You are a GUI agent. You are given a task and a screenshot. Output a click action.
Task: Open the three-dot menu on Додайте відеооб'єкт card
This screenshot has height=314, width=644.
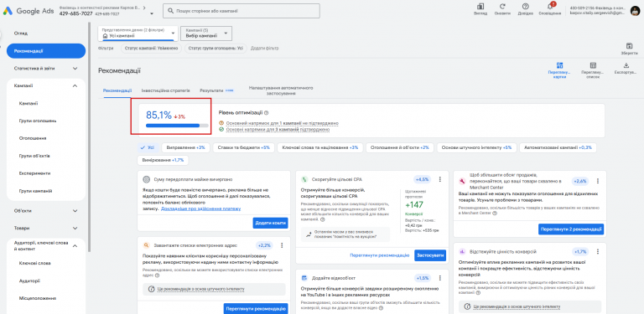pos(440,278)
